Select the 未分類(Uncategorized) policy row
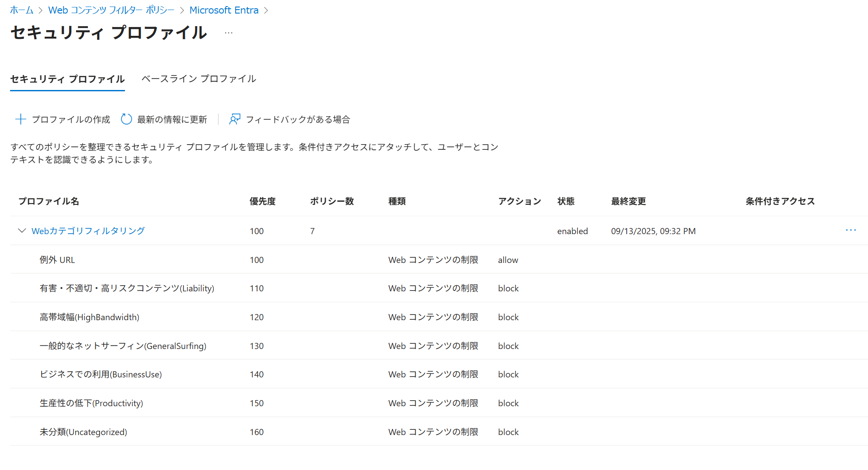The image size is (868, 470). click(439, 432)
